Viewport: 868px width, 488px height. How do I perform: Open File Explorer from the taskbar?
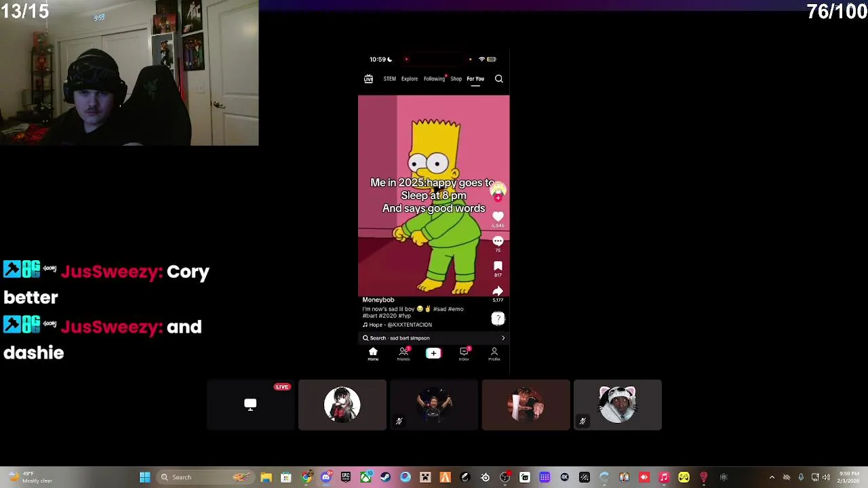pos(266,477)
